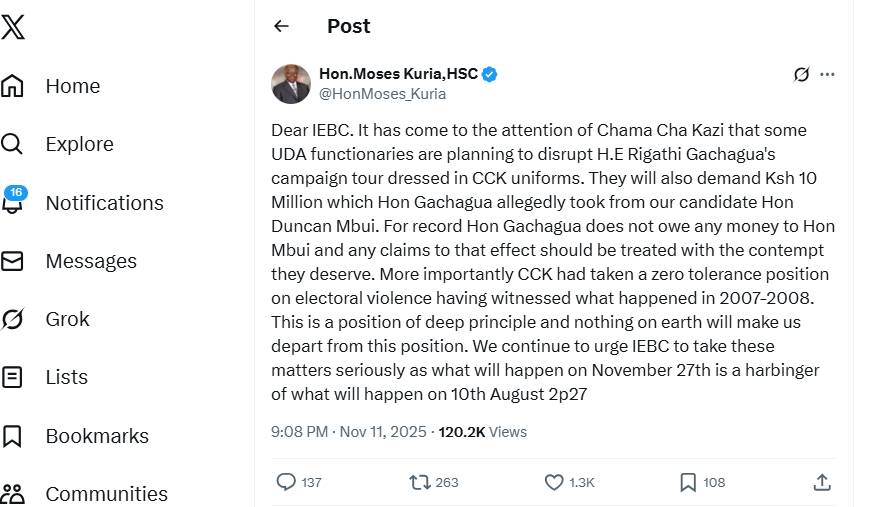Open the @HonMoses_Kuria handle link
This screenshot has width=880, height=507.
click(382, 94)
